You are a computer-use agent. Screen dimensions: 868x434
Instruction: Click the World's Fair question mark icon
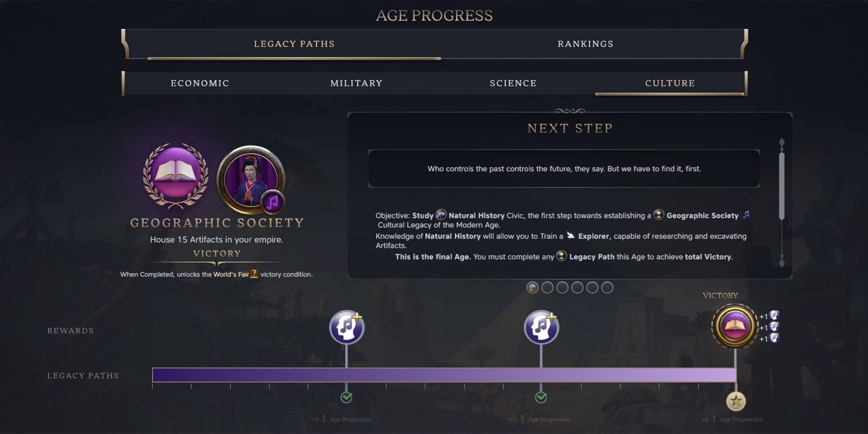click(x=254, y=273)
